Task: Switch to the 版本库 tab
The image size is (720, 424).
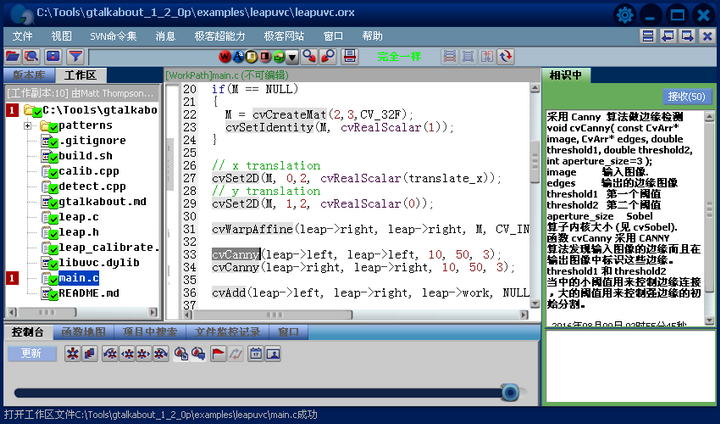Action: pos(27,75)
